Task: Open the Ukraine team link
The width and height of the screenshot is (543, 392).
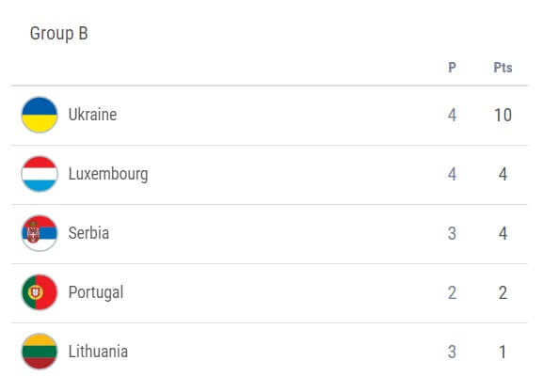Action: pos(92,115)
